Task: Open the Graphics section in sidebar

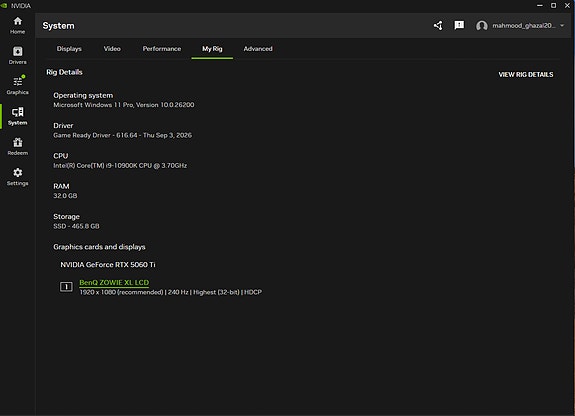Action: [x=17, y=85]
